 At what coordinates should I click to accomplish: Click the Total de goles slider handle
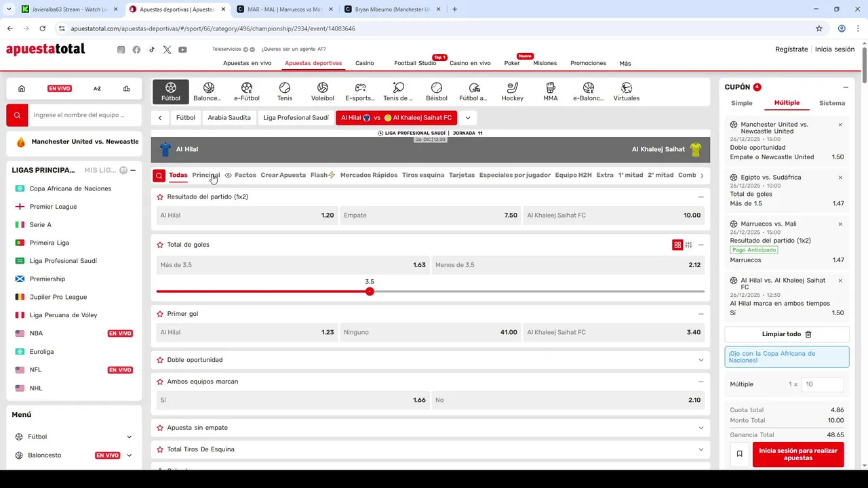coord(370,291)
